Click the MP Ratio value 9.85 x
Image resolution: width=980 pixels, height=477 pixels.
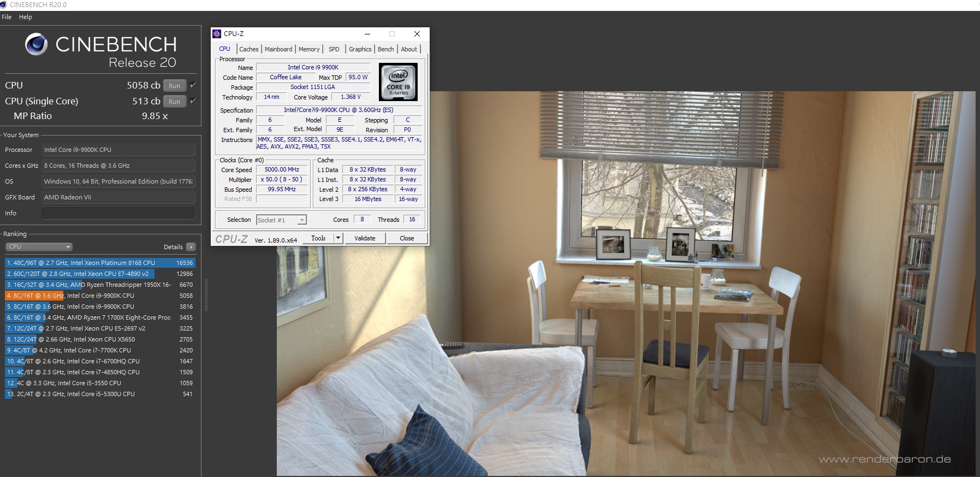coord(155,116)
